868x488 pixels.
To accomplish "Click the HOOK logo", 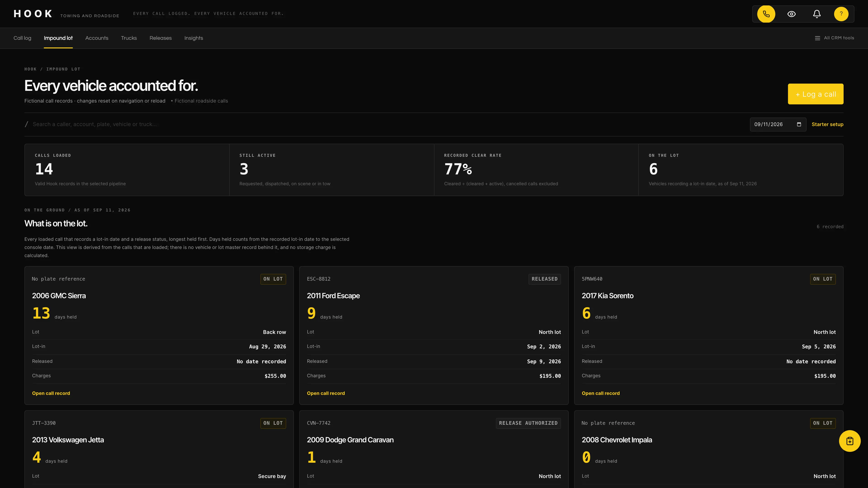I will coord(33,14).
